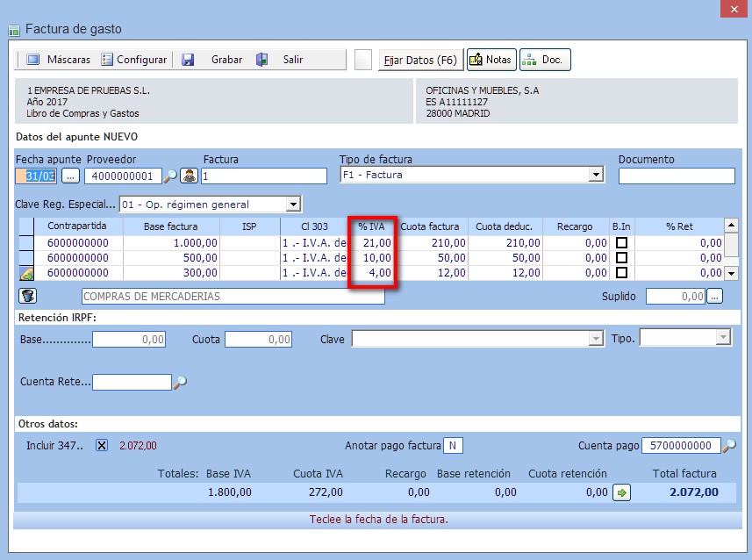Expand the Clave Reg. Especial dropdown

293,205
